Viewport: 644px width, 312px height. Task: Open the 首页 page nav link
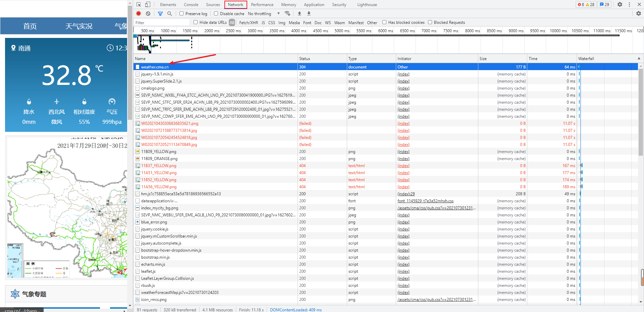click(30, 26)
